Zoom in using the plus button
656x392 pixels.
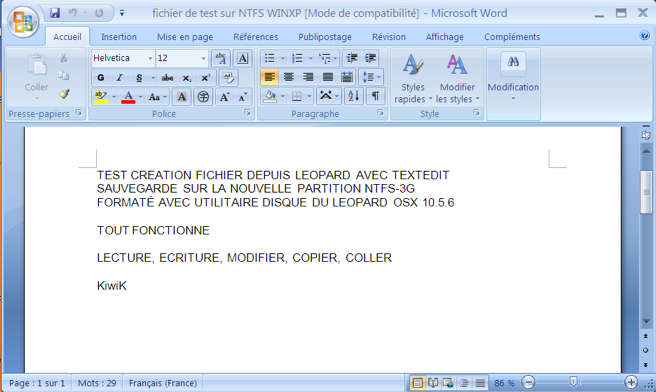tap(631, 382)
